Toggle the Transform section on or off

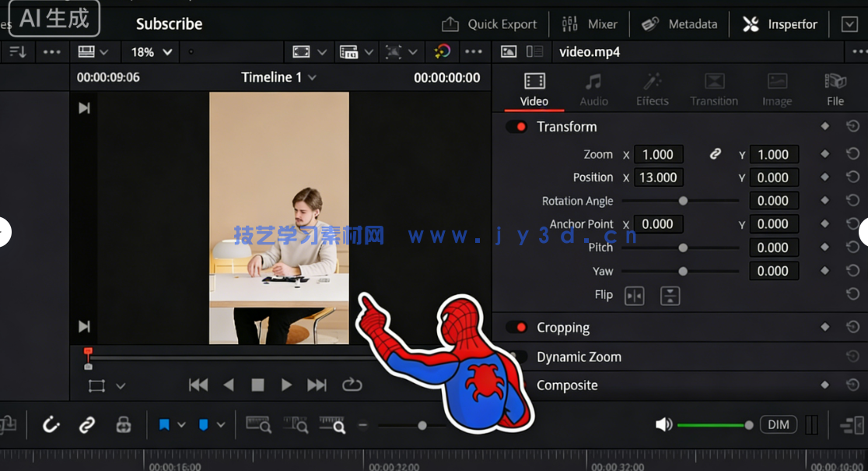point(516,126)
